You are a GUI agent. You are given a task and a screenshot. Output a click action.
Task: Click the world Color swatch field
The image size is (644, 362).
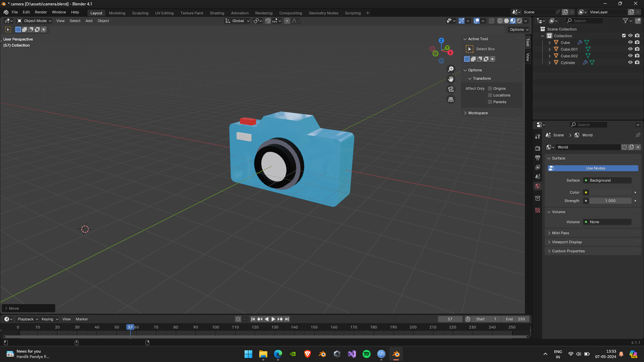click(610, 192)
